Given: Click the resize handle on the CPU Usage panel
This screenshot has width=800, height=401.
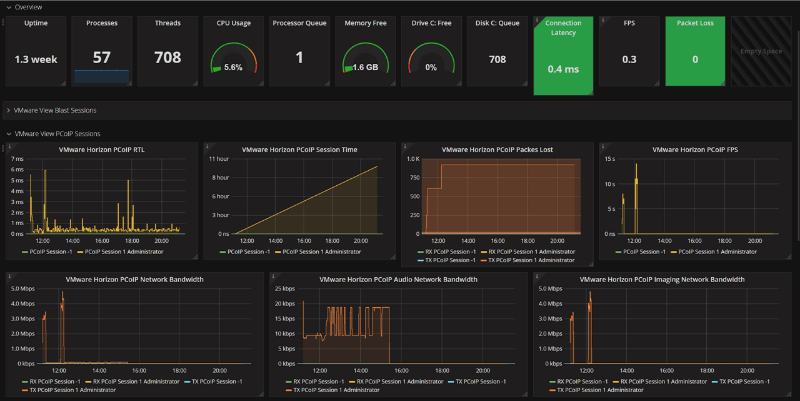Looking at the screenshot, I should tap(261, 83).
